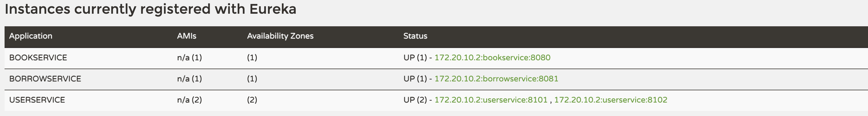Click the AMIs value in BORROWSERVICE row
The width and height of the screenshot is (868, 116).
[189, 79]
